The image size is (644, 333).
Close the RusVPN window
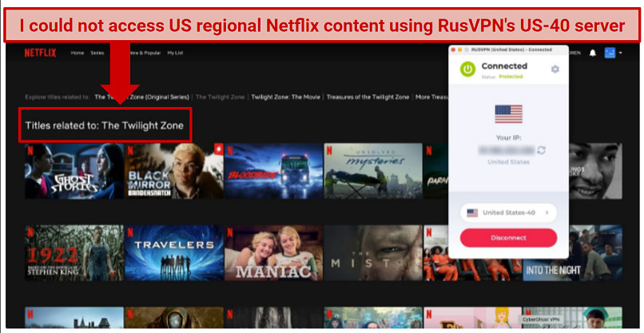(453, 50)
